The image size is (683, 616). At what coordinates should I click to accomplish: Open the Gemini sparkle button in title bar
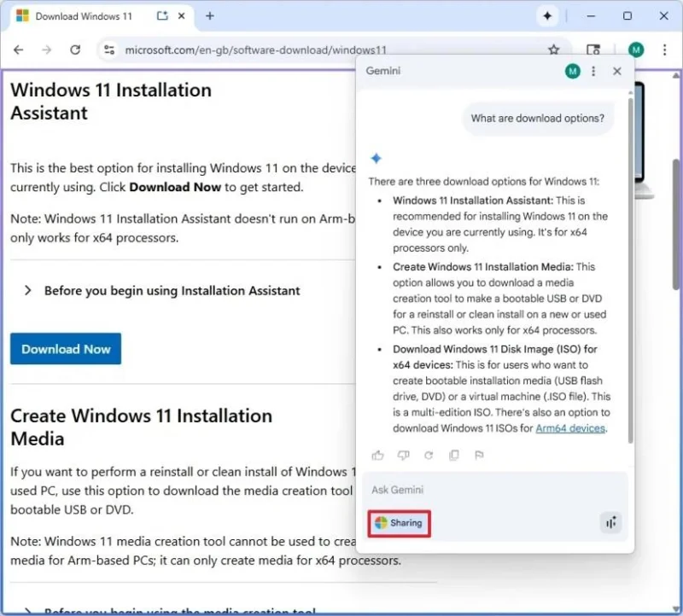tap(547, 16)
